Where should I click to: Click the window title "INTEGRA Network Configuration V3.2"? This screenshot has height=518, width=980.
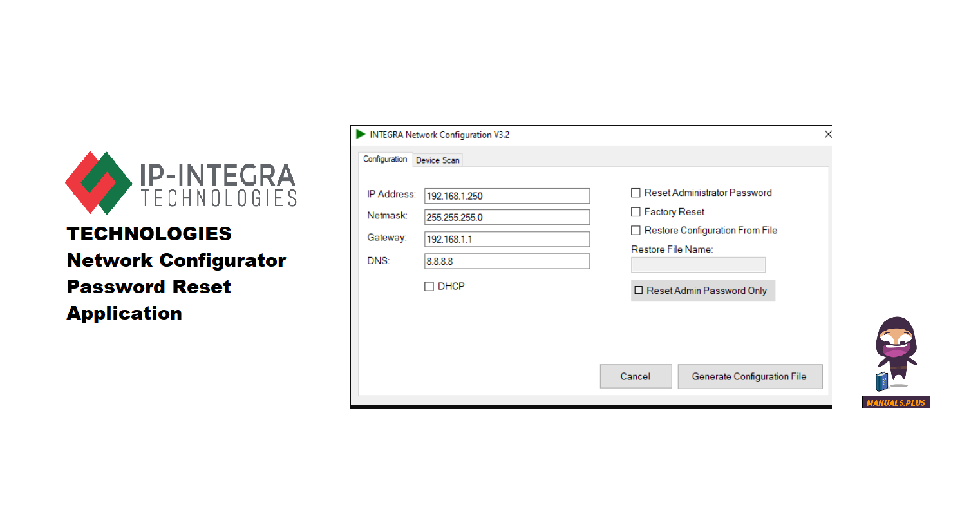439,135
